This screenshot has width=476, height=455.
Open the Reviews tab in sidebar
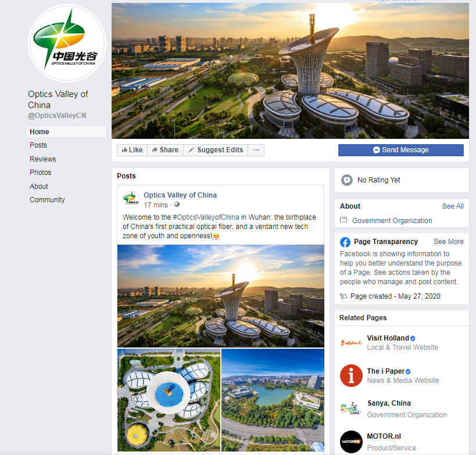(43, 159)
